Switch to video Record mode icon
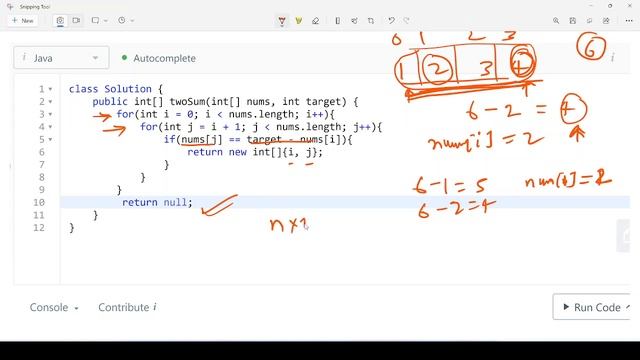Viewport: 640px width, 360px height. (76, 20)
